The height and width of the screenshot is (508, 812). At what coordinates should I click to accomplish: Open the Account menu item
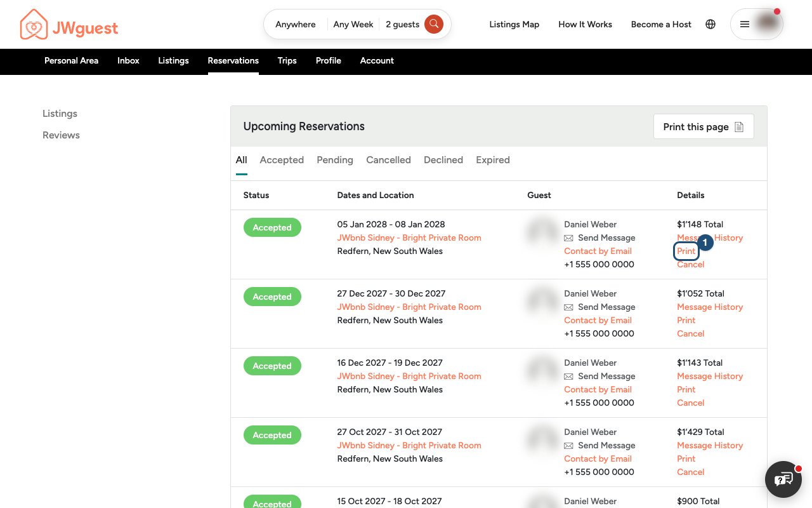[x=377, y=61]
